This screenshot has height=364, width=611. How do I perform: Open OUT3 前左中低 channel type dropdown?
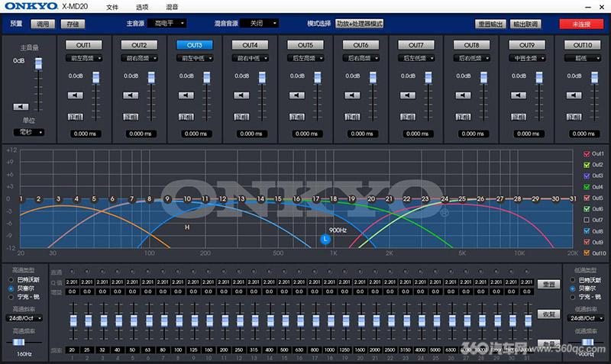tap(195, 59)
